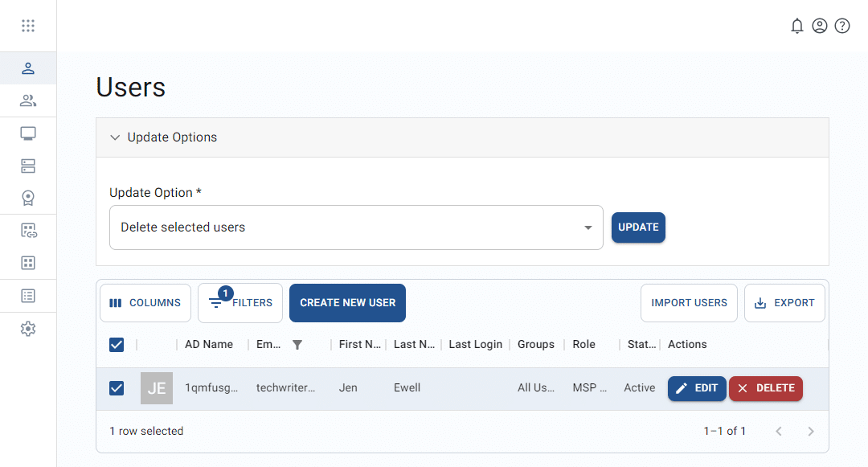Deselect the Jen Ewell row checkbox

(x=117, y=388)
